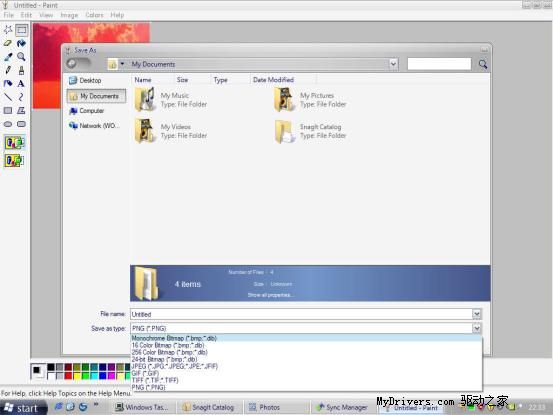Select the Airbrush tool
The height and width of the screenshot is (415, 553).
8,84
